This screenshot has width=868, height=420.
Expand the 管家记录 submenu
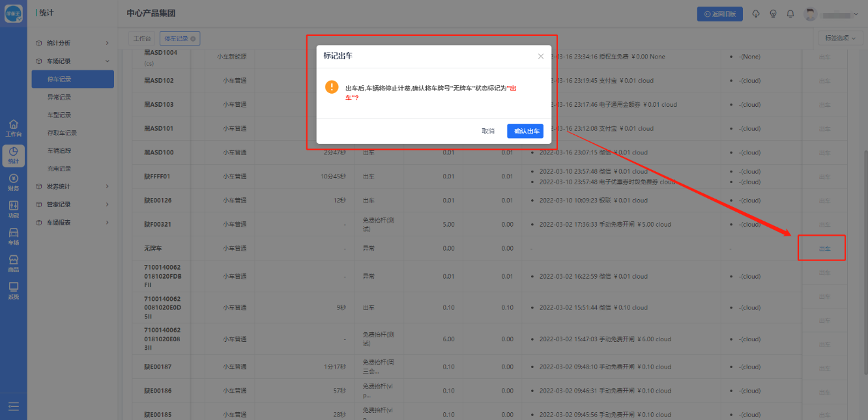click(x=108, y=204)
